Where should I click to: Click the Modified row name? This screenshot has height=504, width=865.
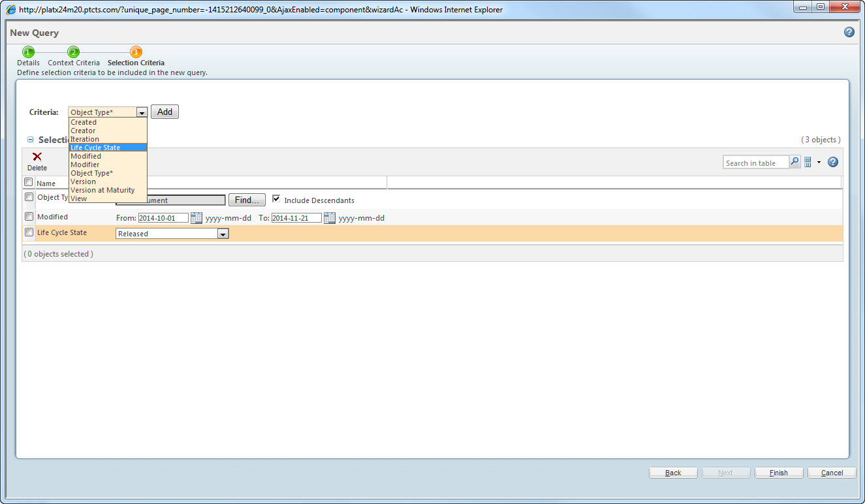point(52,217)
